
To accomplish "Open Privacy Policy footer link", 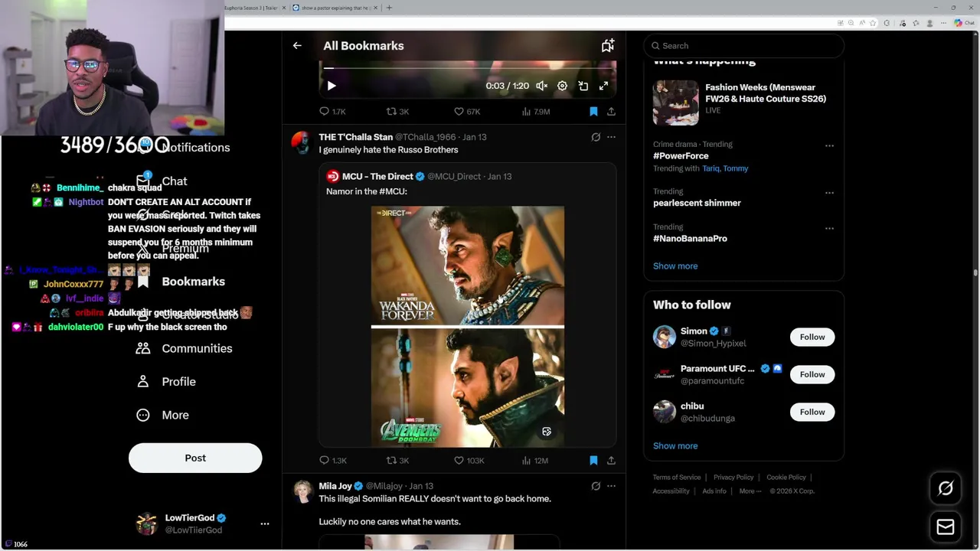I will (733, 478).
